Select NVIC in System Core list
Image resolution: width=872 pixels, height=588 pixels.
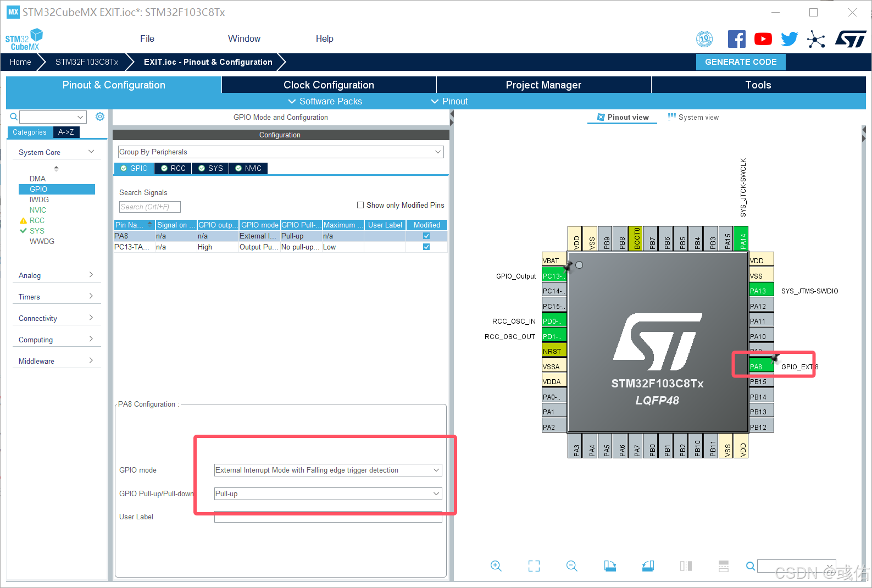pyautogui.click(x=38, y=210)
